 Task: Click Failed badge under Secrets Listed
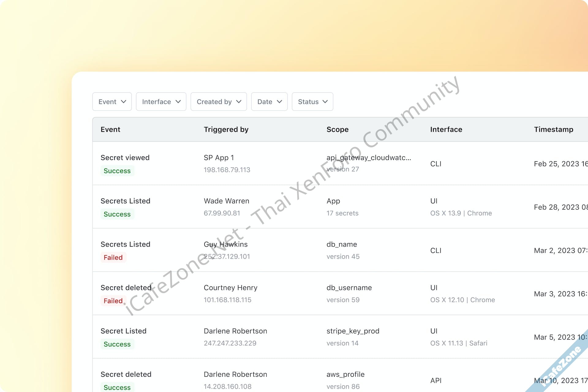click(113, 258)
